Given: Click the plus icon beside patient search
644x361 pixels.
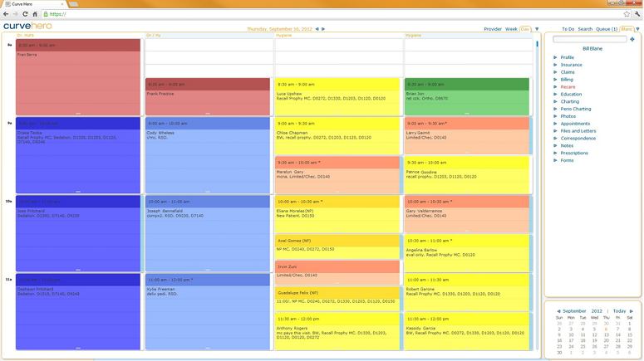Looking at the screenshot, I should coord(632,39).
